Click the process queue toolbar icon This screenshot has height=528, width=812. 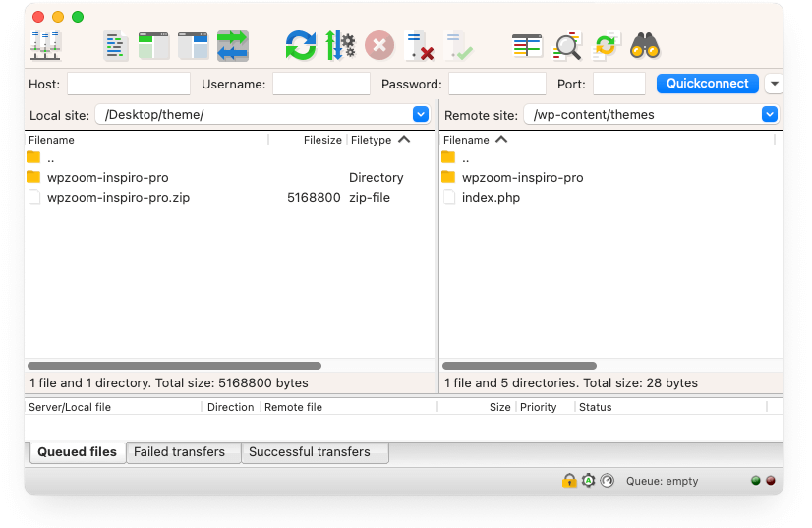pyautogui.click(x=340, y=45)
